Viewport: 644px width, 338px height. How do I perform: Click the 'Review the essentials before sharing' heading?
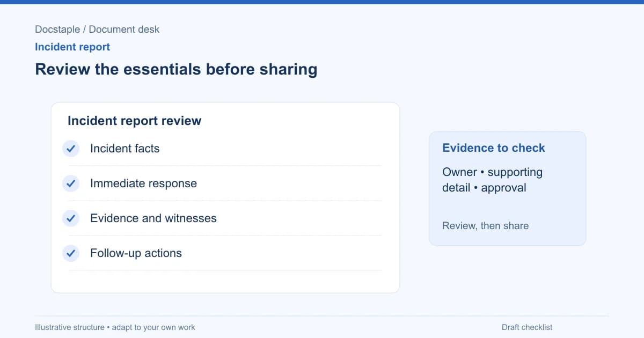point(176,69)
